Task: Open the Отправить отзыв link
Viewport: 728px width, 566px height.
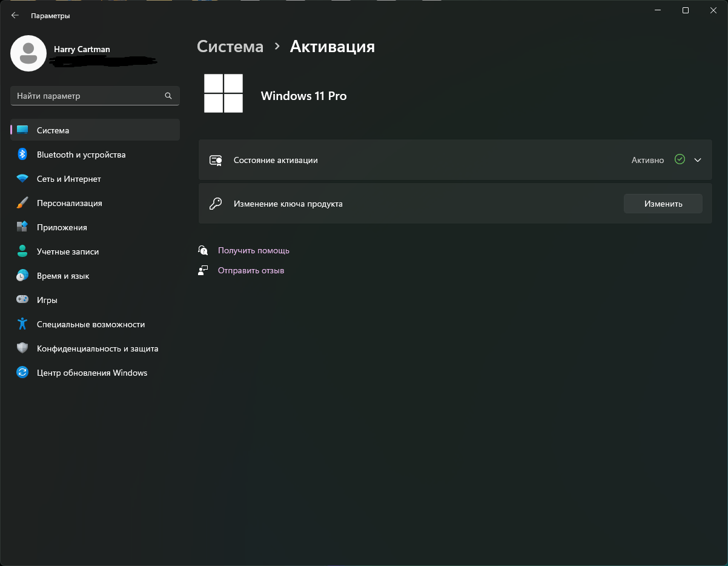Action: click(x=251, y=270)
